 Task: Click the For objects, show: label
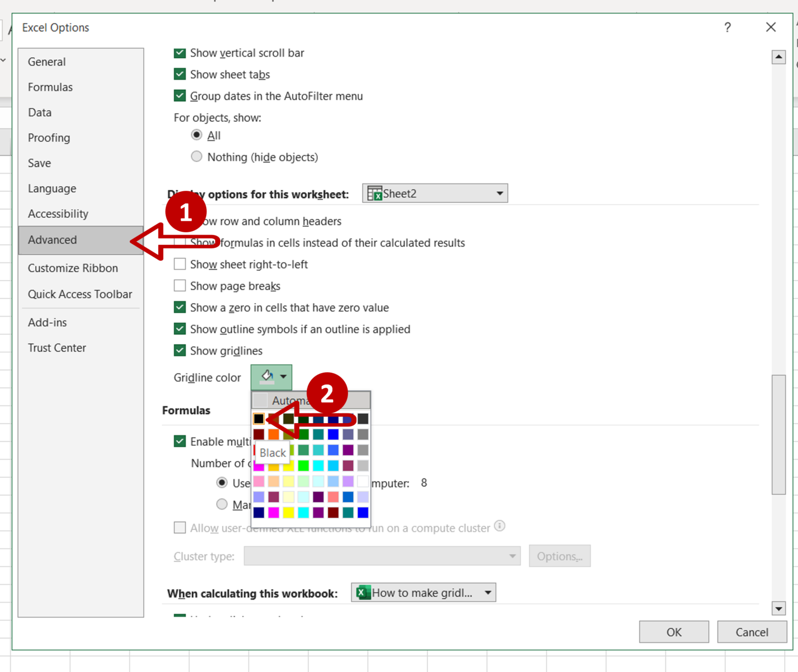pyautogui.click(x=217, y=117)
